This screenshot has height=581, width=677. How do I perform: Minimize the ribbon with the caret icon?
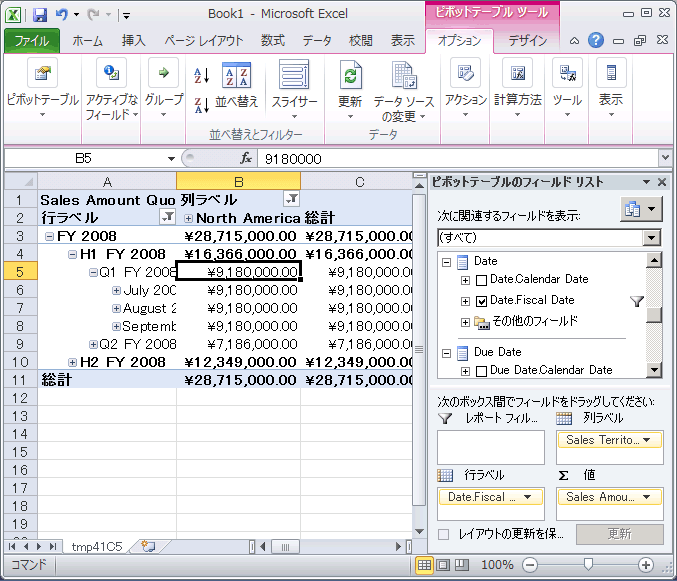tap(574, 41)
